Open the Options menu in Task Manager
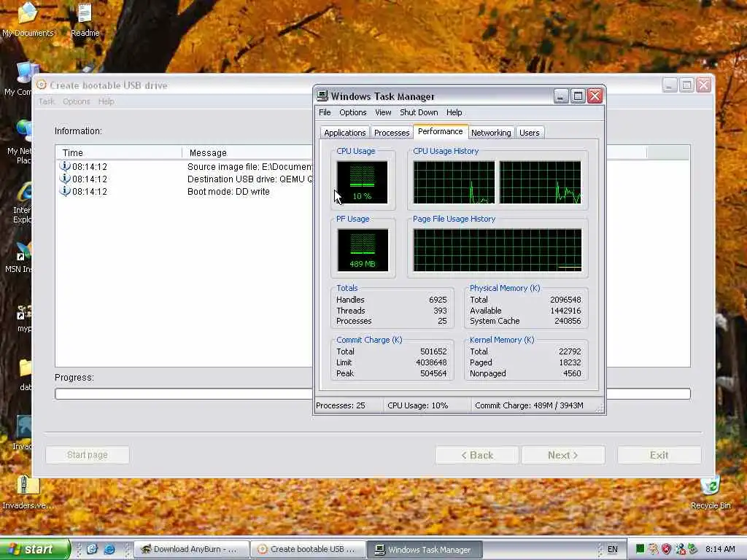The width and height of the screenshot is (747, 560). (352, 112)
